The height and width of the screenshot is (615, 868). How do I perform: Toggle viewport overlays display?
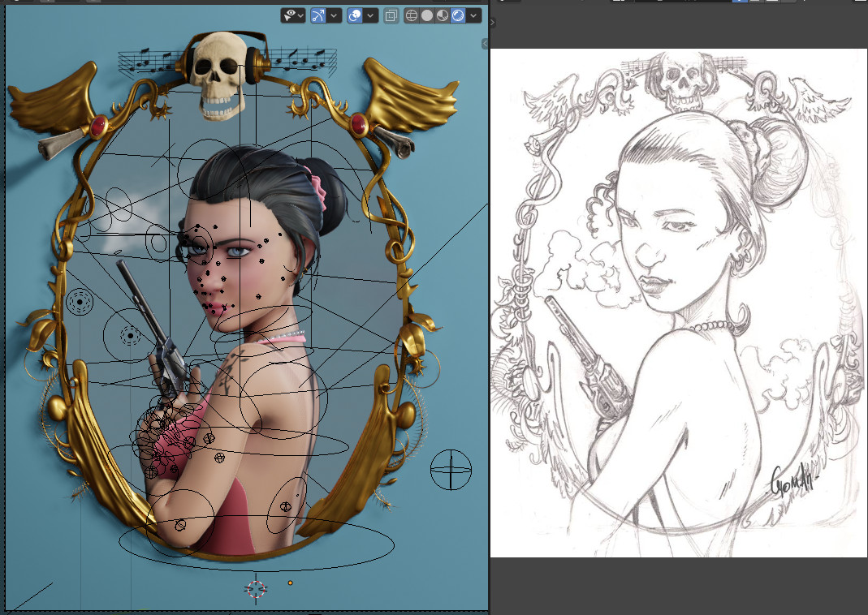[355, 15]
